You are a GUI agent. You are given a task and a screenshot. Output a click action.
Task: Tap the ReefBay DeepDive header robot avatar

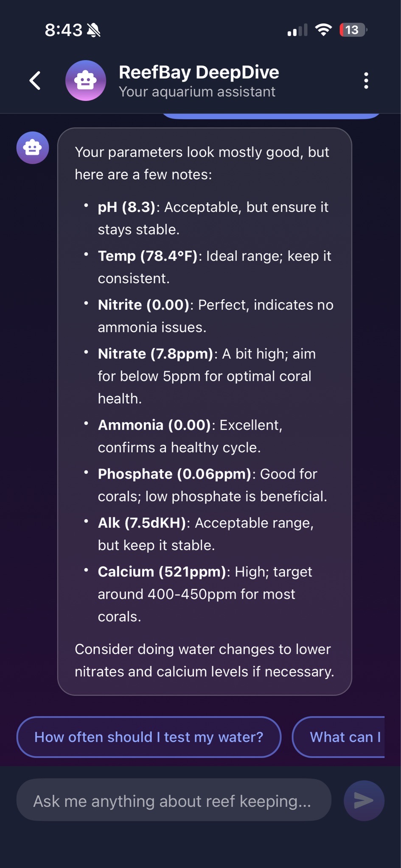85,81
